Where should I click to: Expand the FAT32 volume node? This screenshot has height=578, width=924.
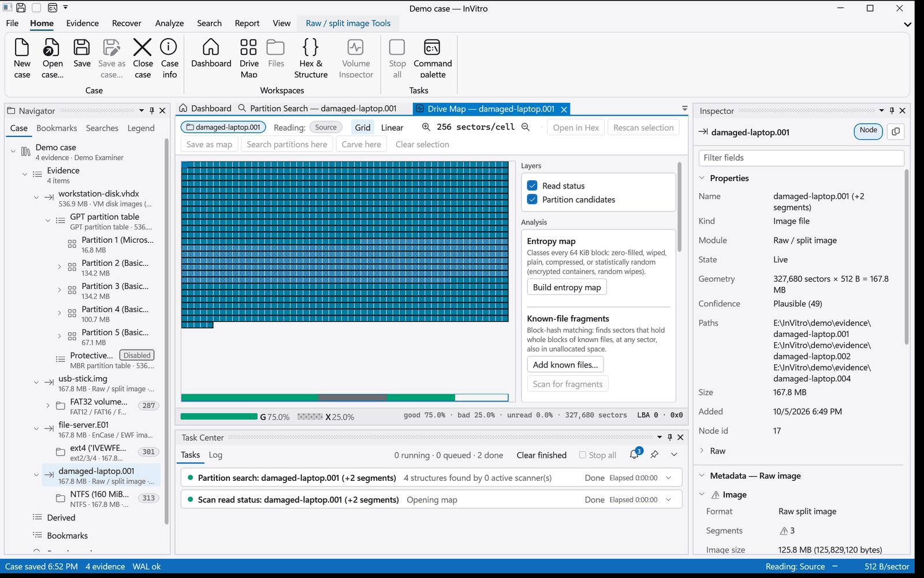click(48, 406)
